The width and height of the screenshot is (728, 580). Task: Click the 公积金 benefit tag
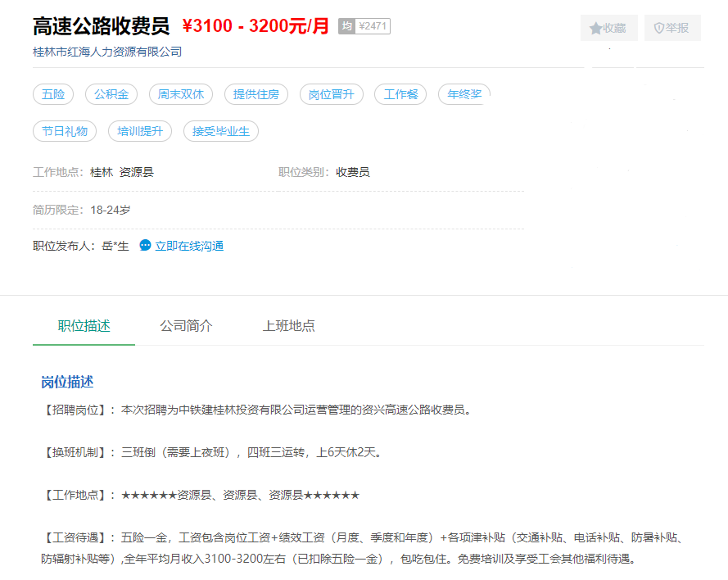(111, 94)
